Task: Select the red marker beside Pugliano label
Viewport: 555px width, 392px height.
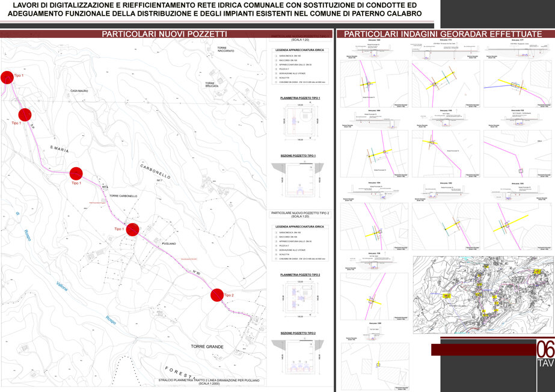Action: click(x=132, y=230)
